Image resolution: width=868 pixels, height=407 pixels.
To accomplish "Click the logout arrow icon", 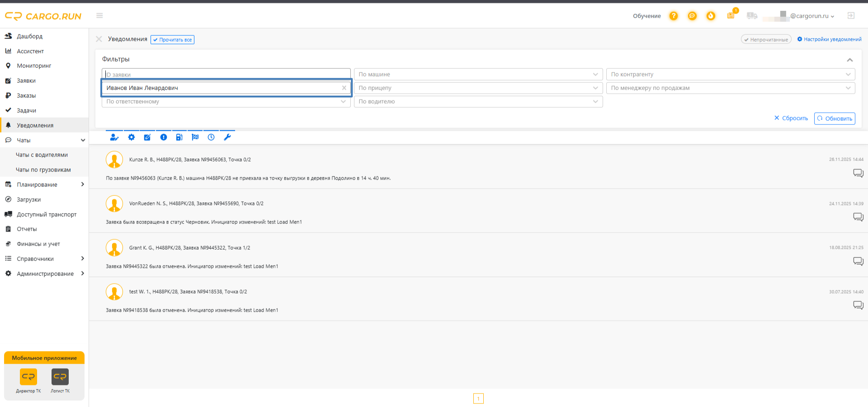I will point(851,16).
